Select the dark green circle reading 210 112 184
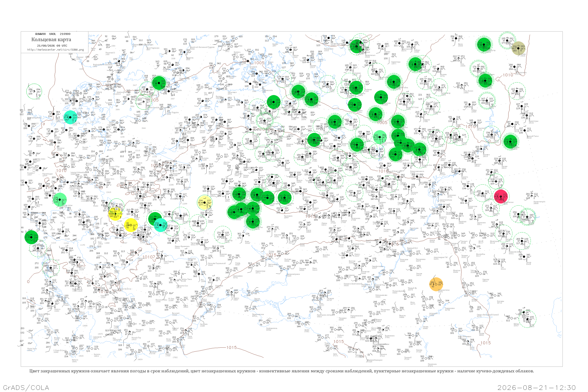This screenshot has width=588, height=392. [x=155, y=219]
